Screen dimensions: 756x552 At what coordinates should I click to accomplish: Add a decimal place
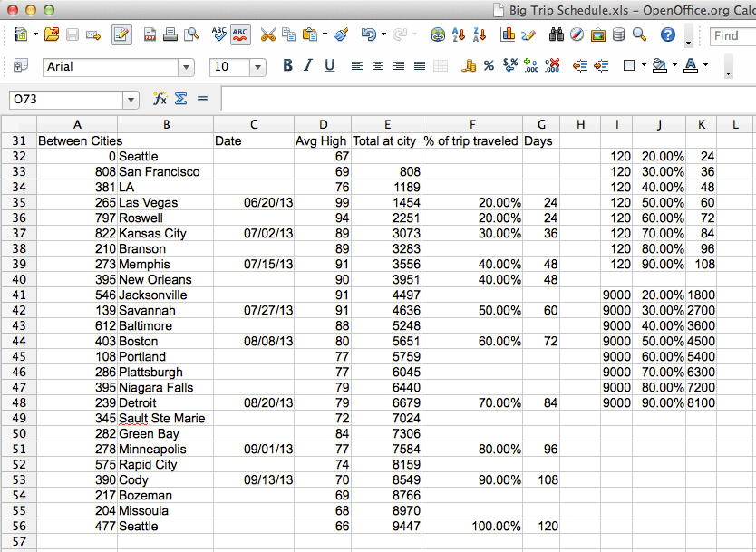click(x=531, y=65)
